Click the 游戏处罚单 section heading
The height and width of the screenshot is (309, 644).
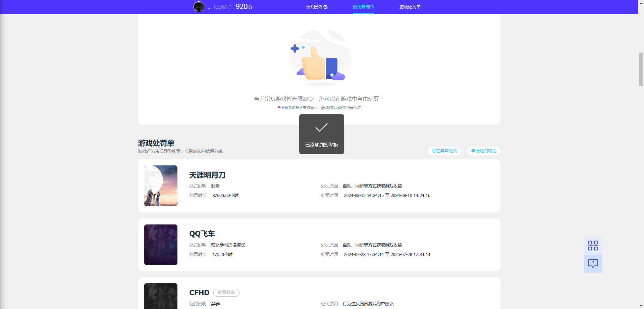tap(156, 143)
